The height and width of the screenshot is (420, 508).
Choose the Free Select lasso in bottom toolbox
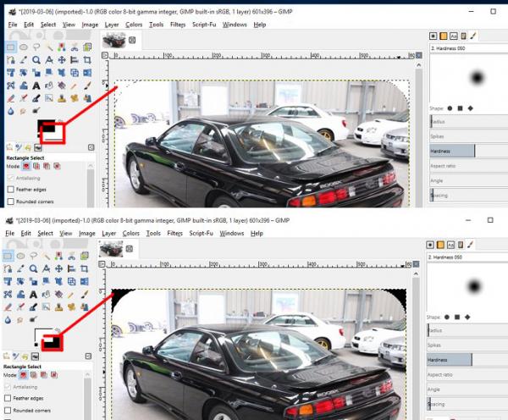pos(33,256)
